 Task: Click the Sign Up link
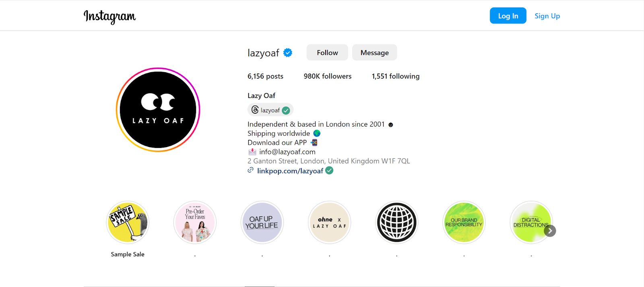coord(547,16)
